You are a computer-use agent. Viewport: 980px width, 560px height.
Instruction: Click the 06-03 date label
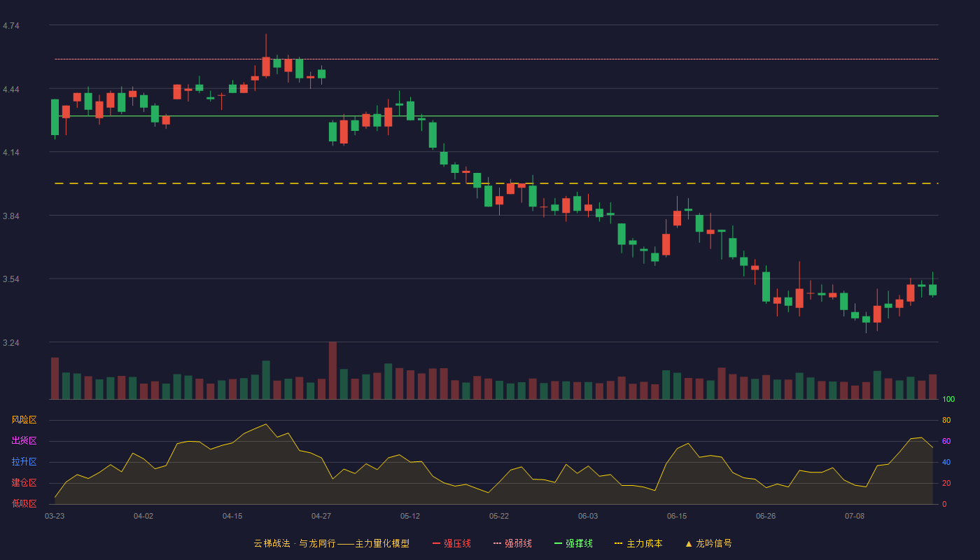pos(588,516)
